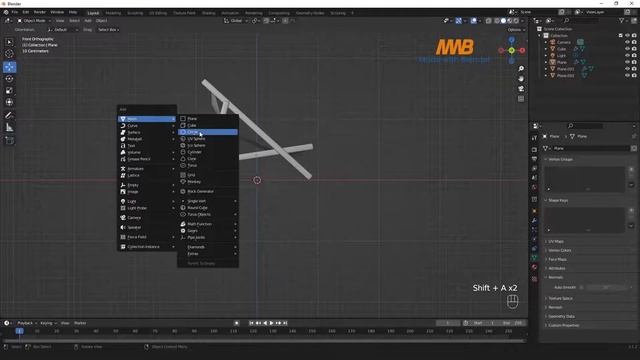Expand the Texture Space panel

pos(560,298)
